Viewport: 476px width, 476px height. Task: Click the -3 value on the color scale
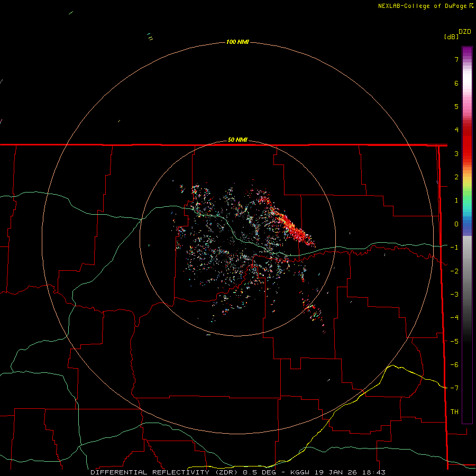coord(454,294)
